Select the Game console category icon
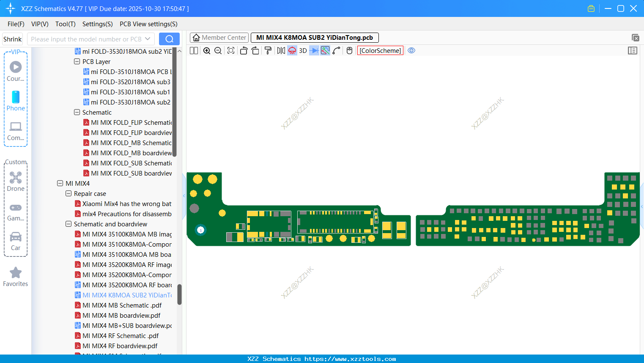The image size is (644, 363). coord(16,211)
